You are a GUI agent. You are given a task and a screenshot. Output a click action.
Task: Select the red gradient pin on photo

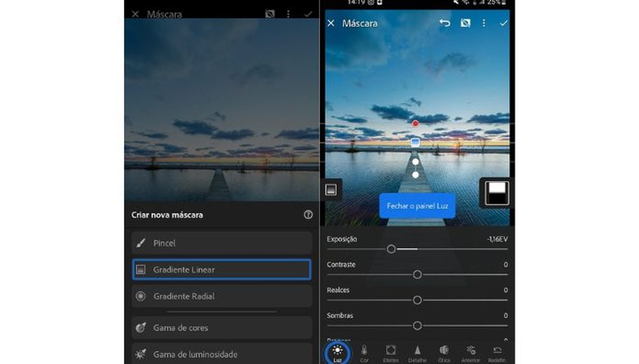[415, 123]
